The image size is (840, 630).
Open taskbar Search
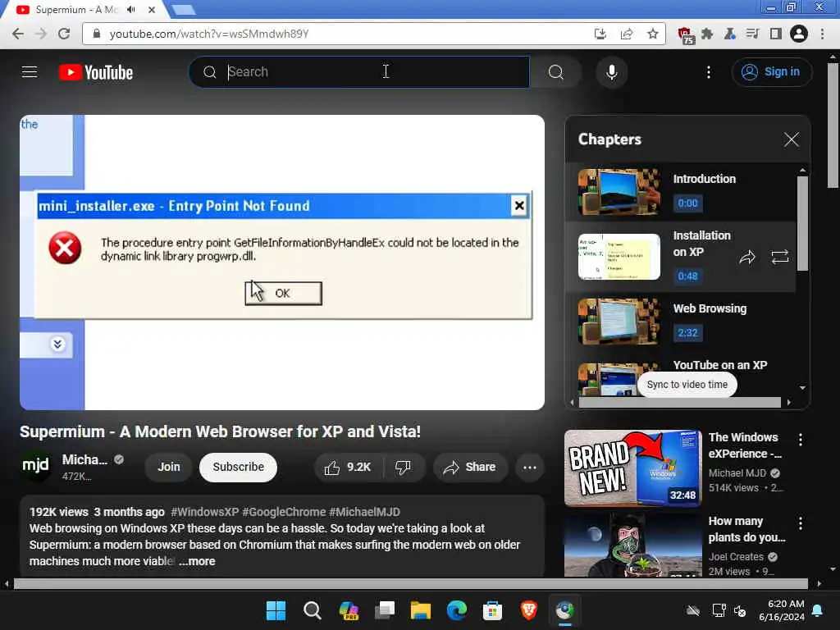click(x=313, y=610)
